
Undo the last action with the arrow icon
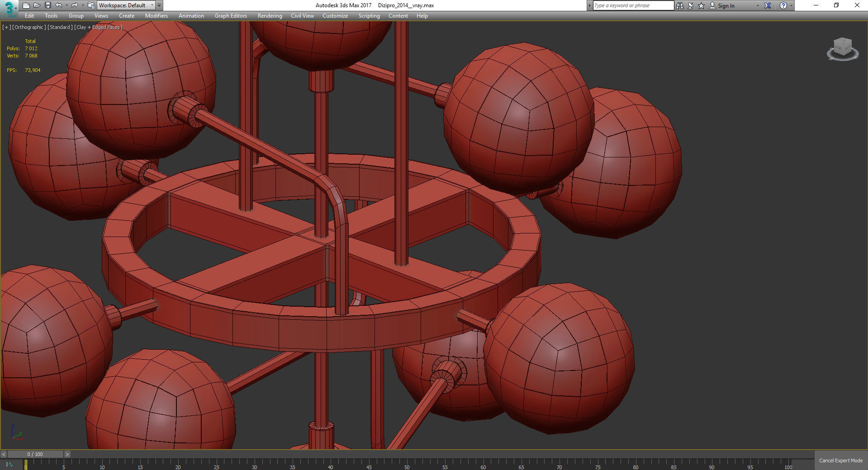(x=59, y=5)
